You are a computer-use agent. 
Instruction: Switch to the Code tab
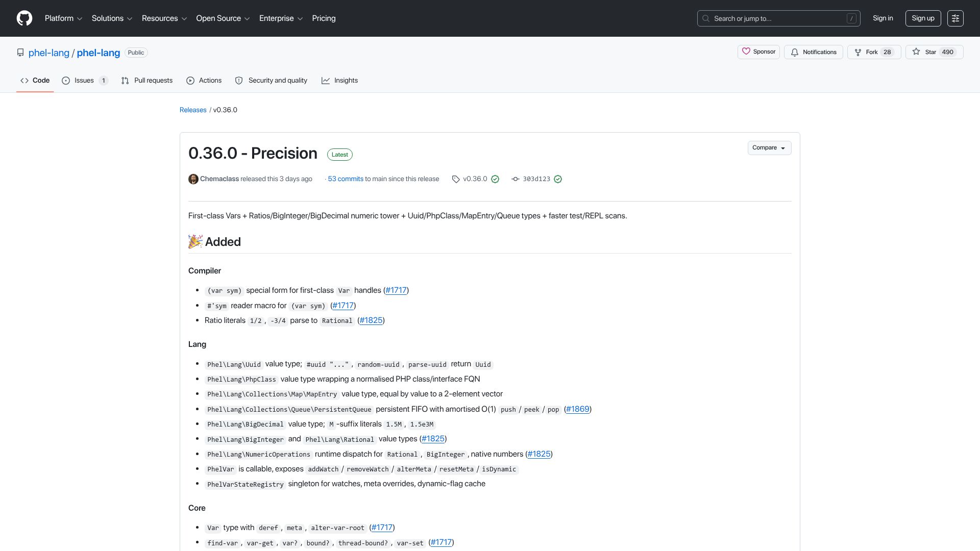click(x=35, y=81)
